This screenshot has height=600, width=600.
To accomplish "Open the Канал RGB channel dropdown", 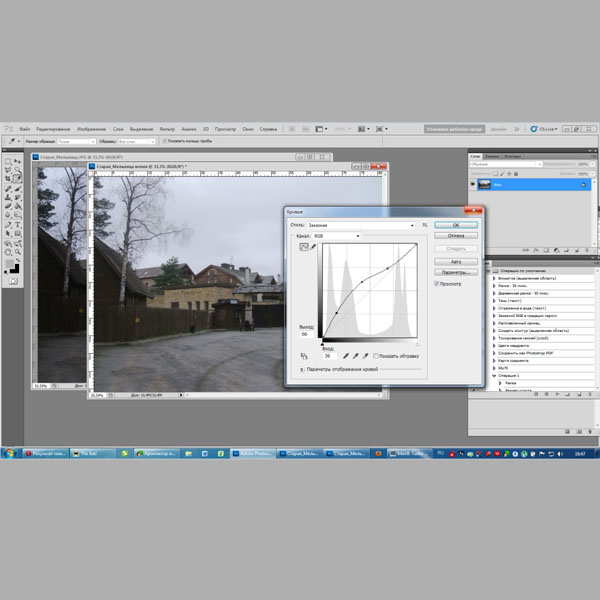I will coord(336,236).
